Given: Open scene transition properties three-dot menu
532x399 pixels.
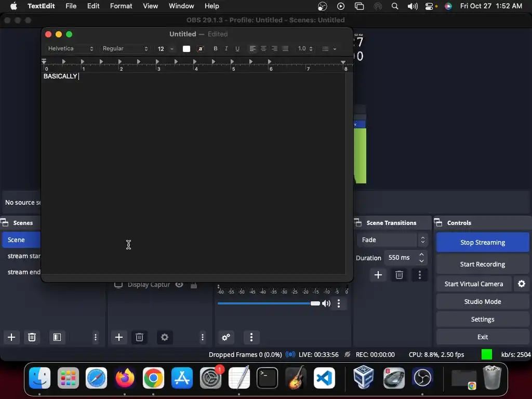Looking at the screenshot, I should coord(420,275).
